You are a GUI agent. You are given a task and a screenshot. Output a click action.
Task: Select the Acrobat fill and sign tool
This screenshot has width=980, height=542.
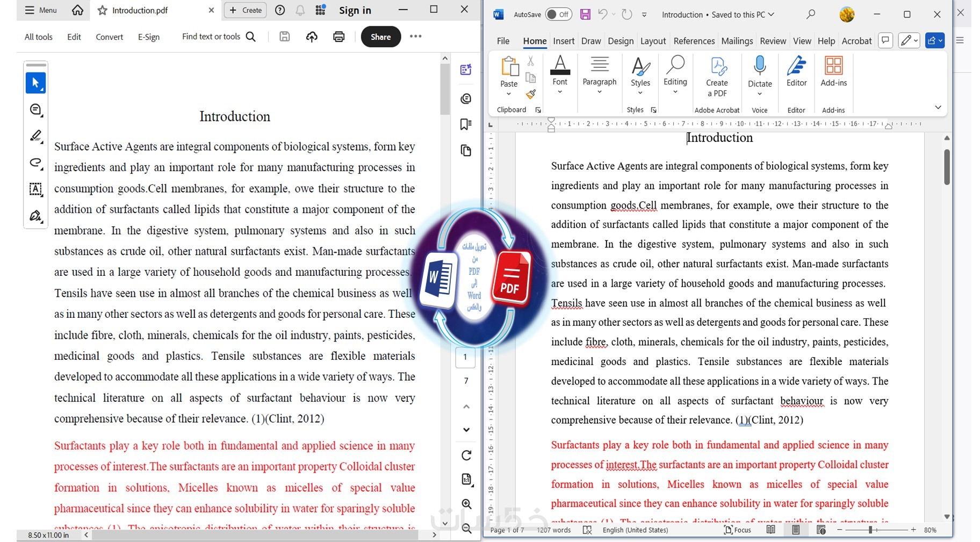(x=35, y=216)
